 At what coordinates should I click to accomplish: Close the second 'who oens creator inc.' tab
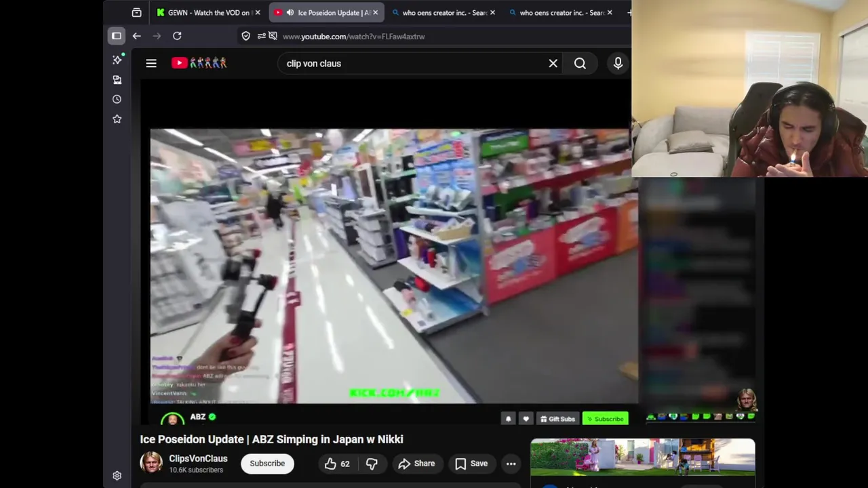(x=610, y=12)
